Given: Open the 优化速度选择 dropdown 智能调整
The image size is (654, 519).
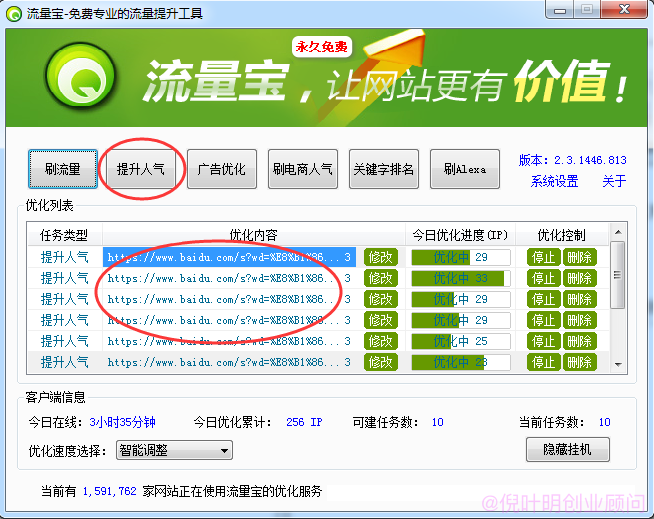Looking at the screenshot, I should point(174,450).
